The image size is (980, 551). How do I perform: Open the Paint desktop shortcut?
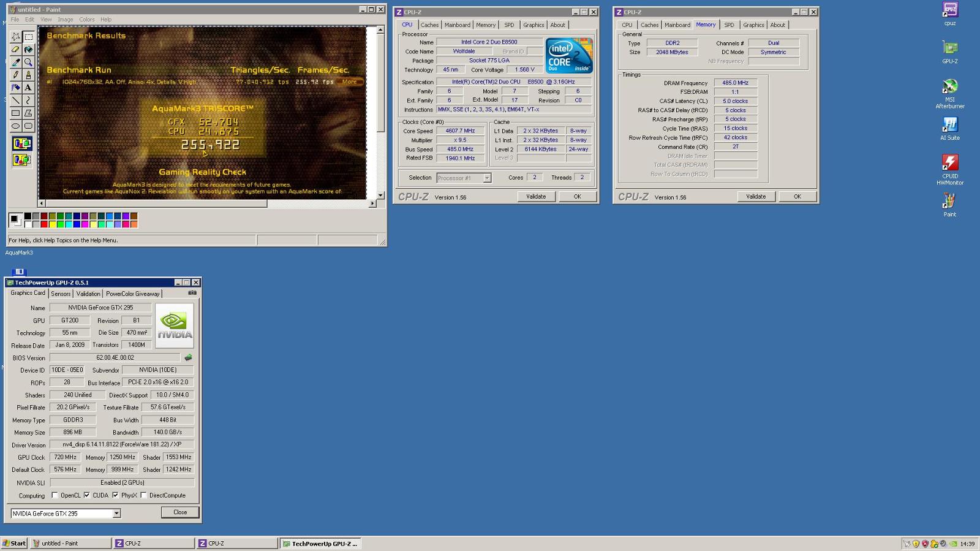tap(950, 205)
